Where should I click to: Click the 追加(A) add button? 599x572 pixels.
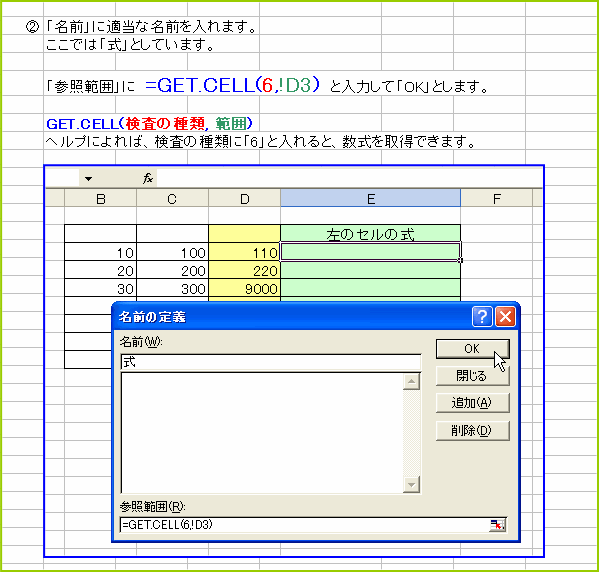click(473, 403)
